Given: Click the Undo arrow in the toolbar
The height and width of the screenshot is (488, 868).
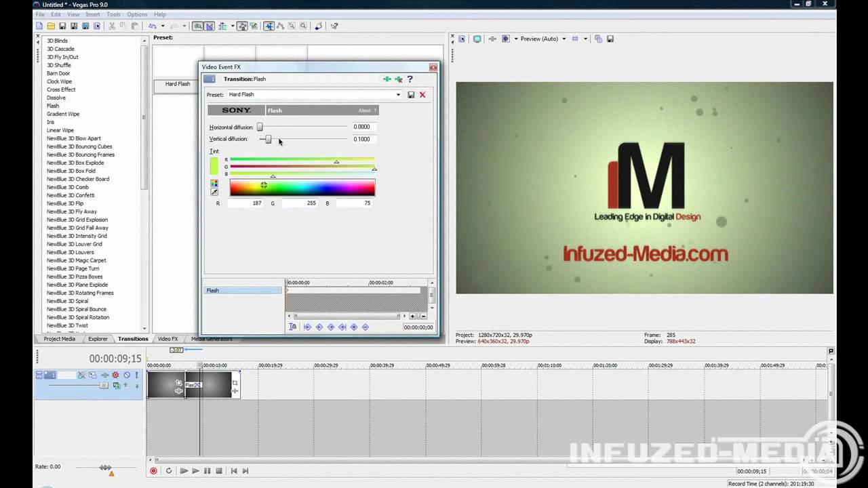Looking at the screenshot, I should coord(153,26).
